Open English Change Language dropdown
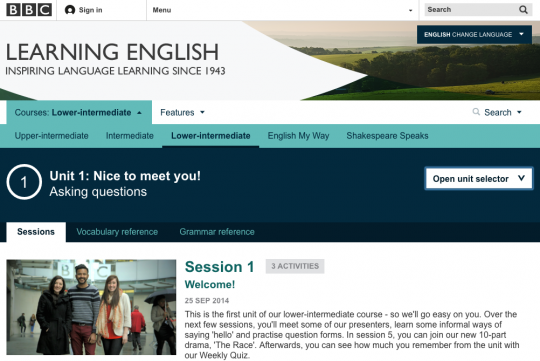 (474, 34)
